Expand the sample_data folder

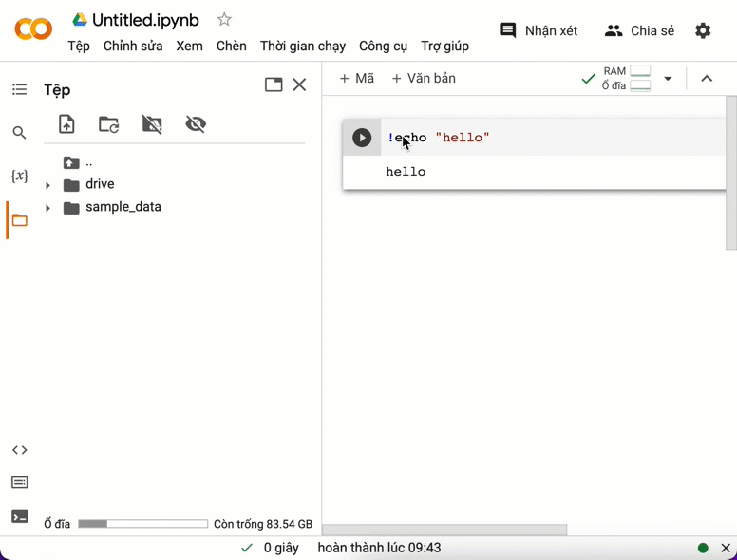pyautogui.click(x=47, y=208)
